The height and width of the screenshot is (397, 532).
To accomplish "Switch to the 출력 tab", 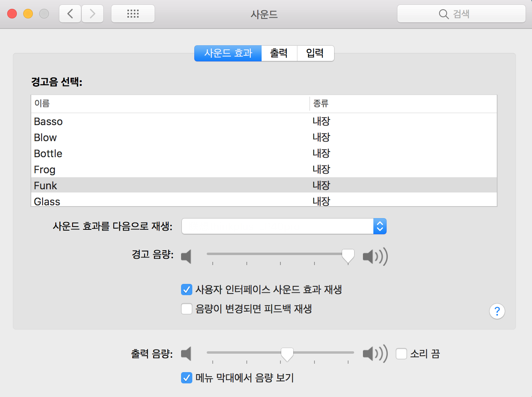I will pos(279,53).
